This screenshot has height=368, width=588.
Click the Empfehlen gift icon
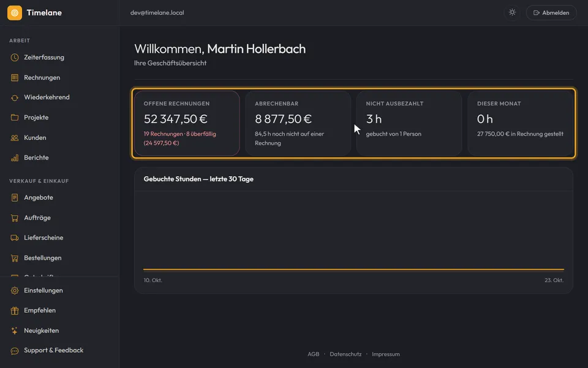(15, 310)
